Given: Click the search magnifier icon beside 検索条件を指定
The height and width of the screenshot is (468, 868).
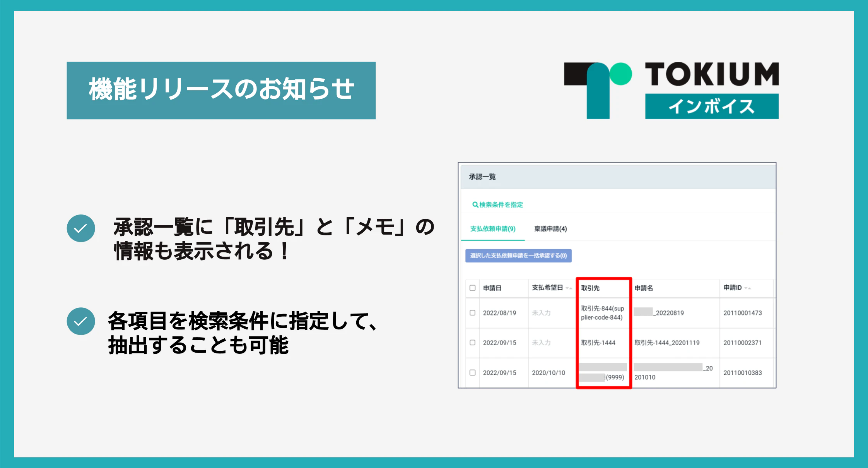Looking at the screenshot, I should [x=475, y=204].
